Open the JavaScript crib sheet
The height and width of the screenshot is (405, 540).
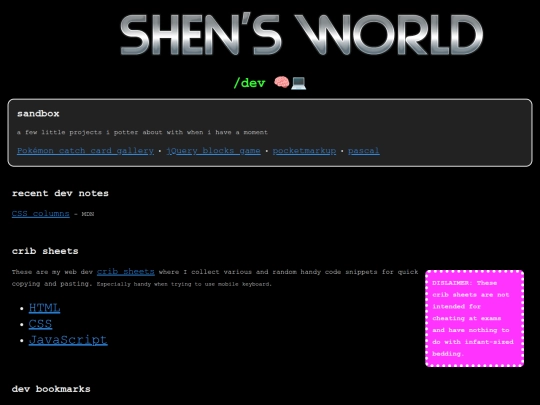click(x=68, y=340)
